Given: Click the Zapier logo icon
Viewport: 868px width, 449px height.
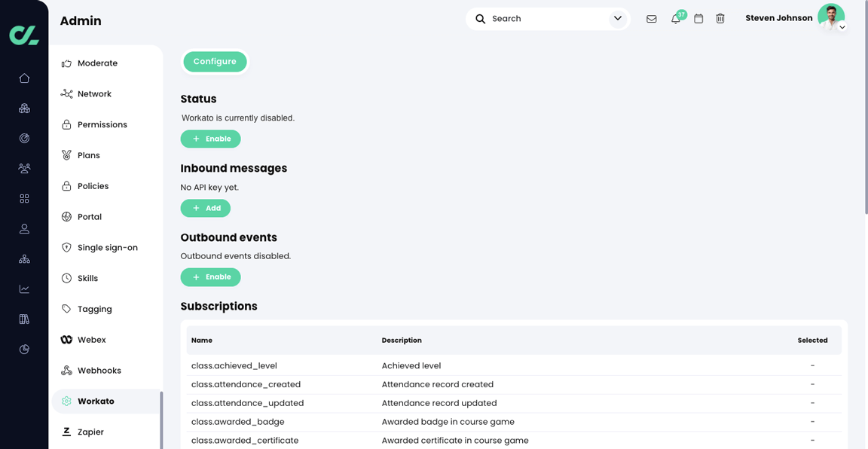Looking at the screenshot, I should click(x=66, y=432).
